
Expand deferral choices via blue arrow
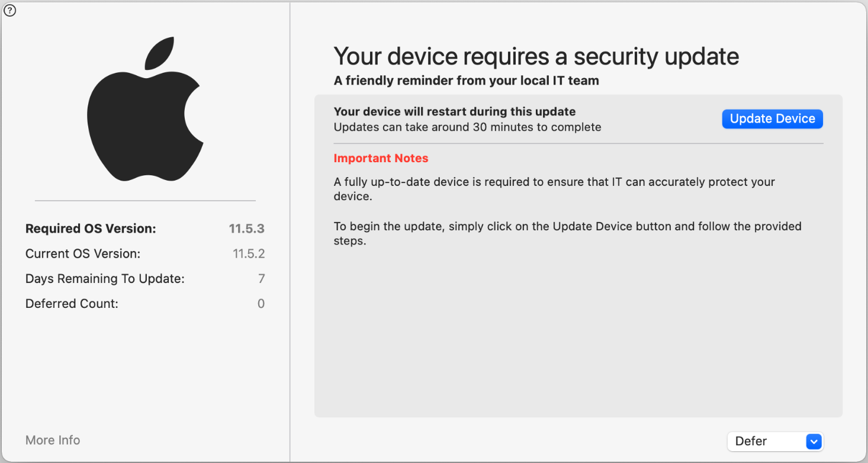tap(814, 441)
